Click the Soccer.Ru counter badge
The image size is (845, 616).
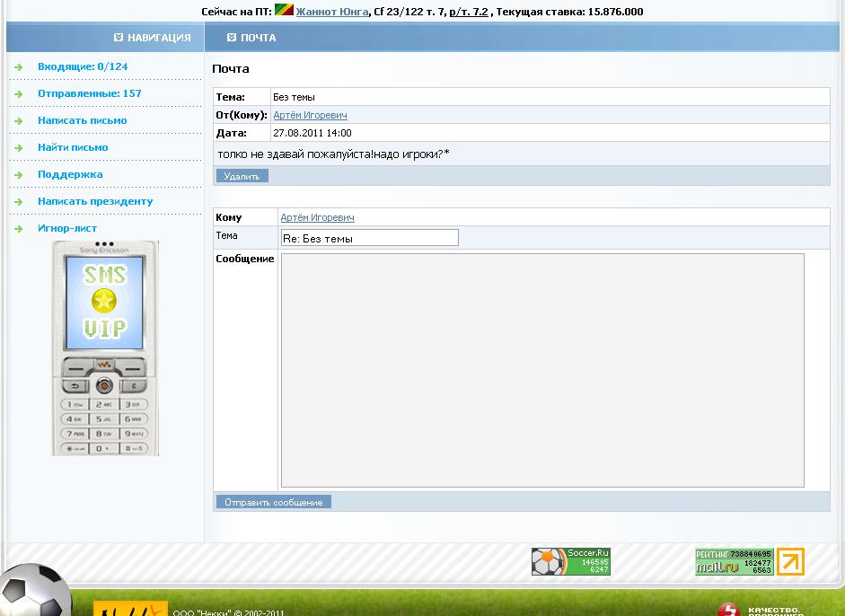(570, 561)
